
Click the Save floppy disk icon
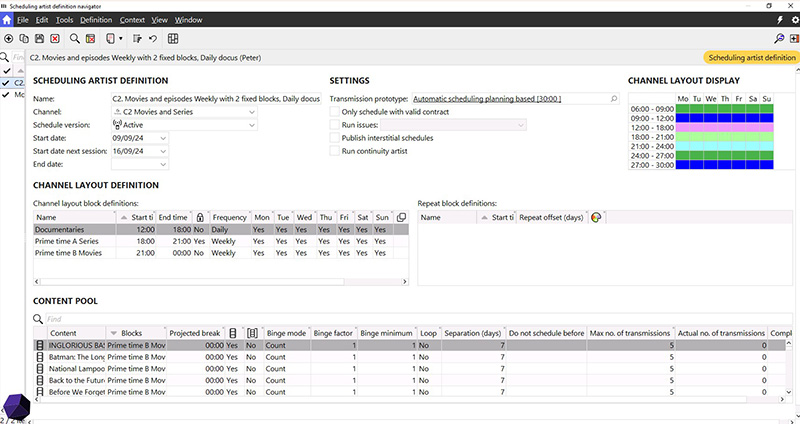pyautogui.click(x=38, y=38)
